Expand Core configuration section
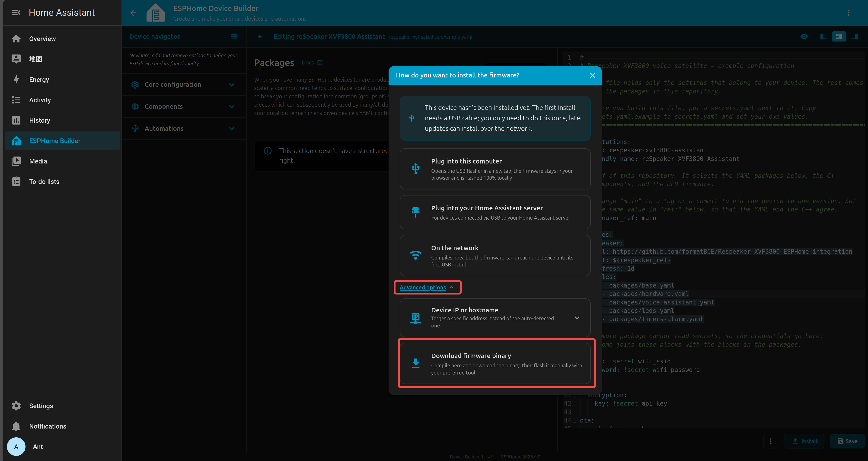The height and width of the screenshot is (461, 868). pyautogui.click(x=184, y=85)
